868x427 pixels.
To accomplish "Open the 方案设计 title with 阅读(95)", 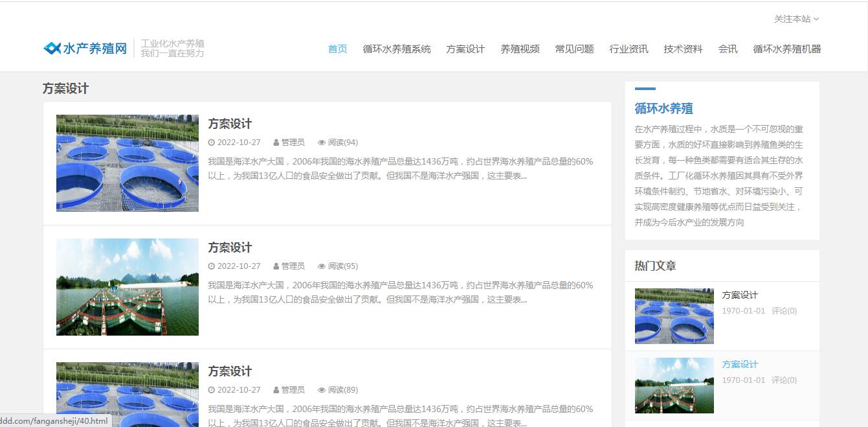I will coord(230,248).
